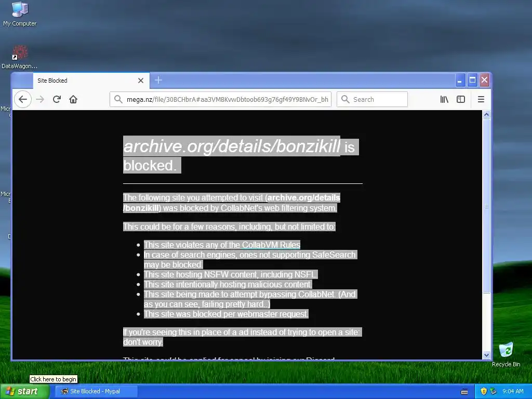The width and height of the screenshot is (532, 399).
Task: Open DataWagon desktop shortcut
Action: [x=19, y=57]
